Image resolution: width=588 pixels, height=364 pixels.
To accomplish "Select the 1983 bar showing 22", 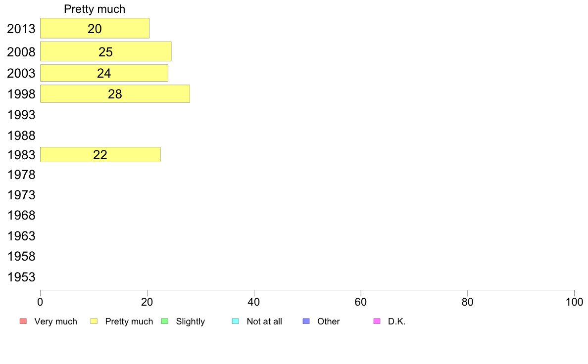I will [100, 154].
